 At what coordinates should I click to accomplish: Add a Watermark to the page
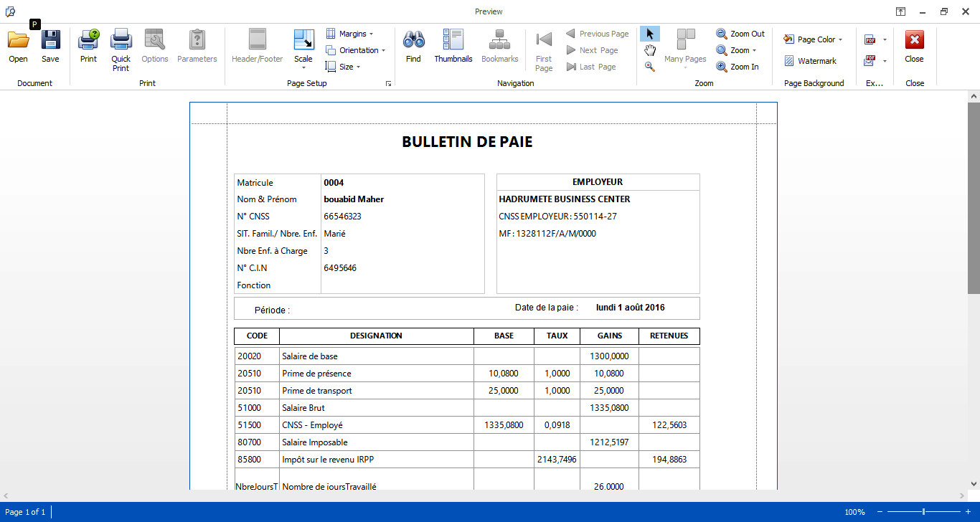[810, 61]
